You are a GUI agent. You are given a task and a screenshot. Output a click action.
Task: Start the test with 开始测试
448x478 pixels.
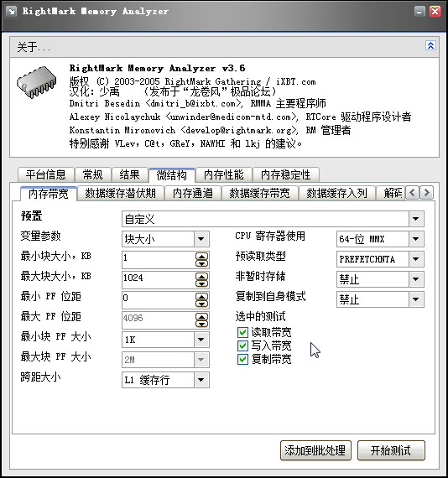391,450
